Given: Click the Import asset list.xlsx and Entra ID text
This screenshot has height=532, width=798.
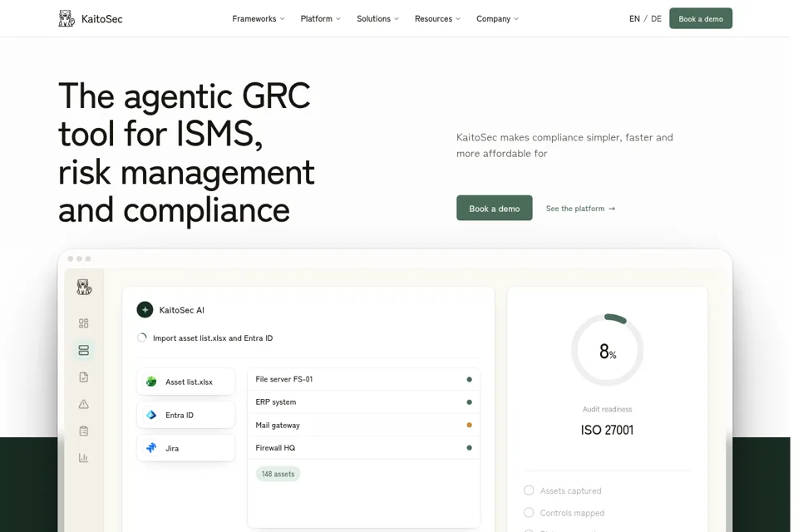Looking at the screenshot, I should [x=213, y=338].
